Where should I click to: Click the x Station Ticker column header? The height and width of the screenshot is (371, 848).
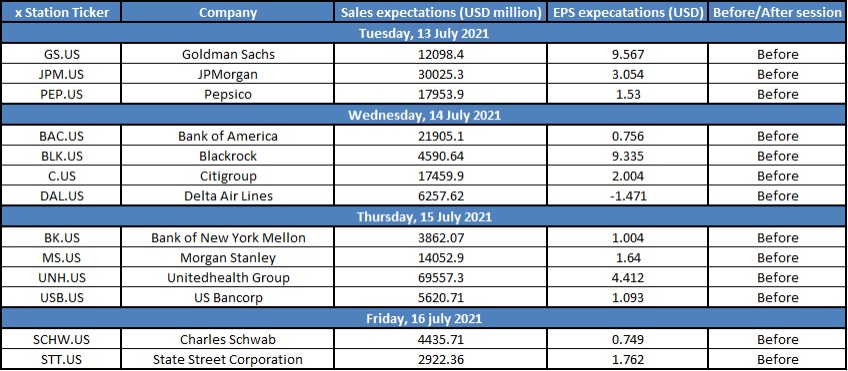coord(61,12)
